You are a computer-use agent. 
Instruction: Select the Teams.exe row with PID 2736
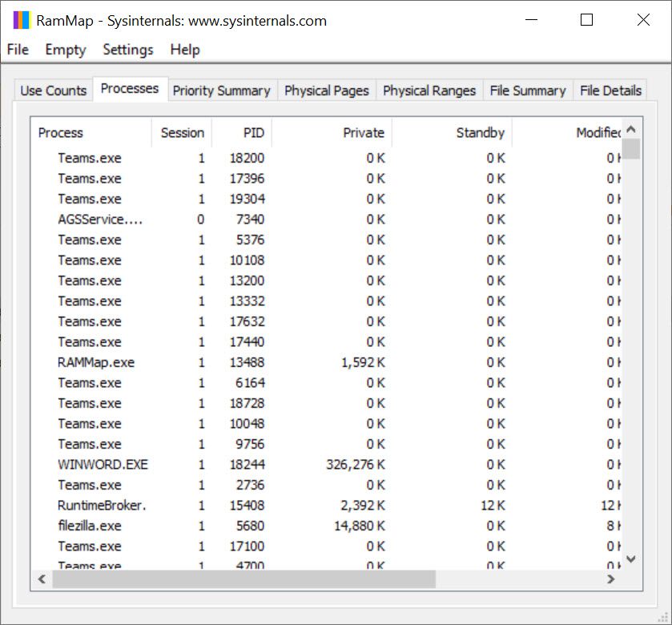326,486
